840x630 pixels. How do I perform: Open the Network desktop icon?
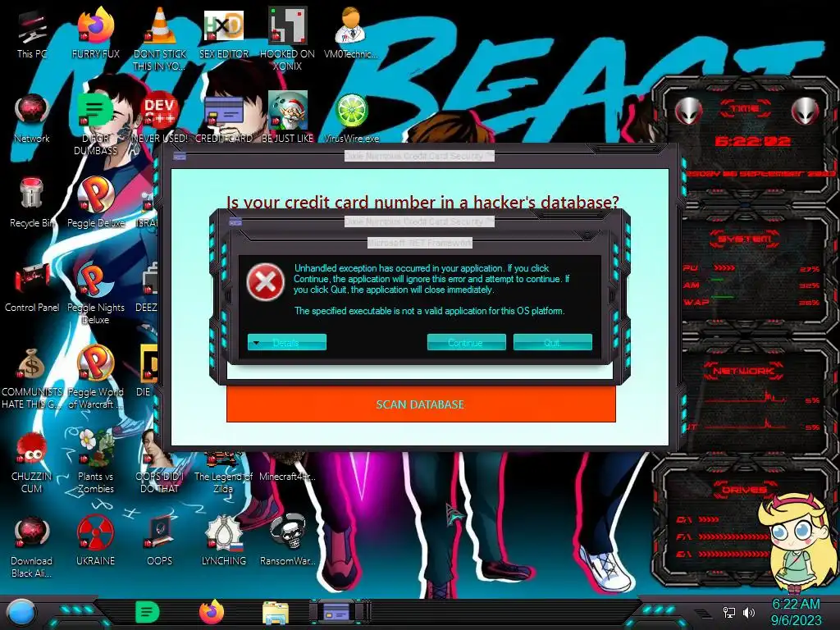tap(32, 119)
